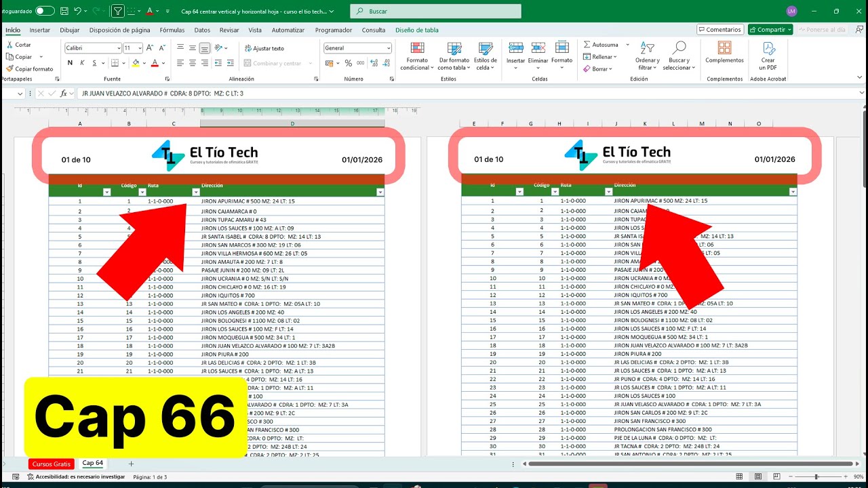
Task: Decrease font size with the smaller A icon
Action: pos(162,48)
